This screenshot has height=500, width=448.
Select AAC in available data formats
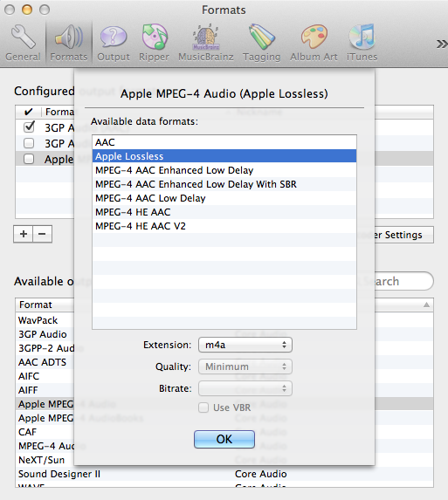pos(224,142)
